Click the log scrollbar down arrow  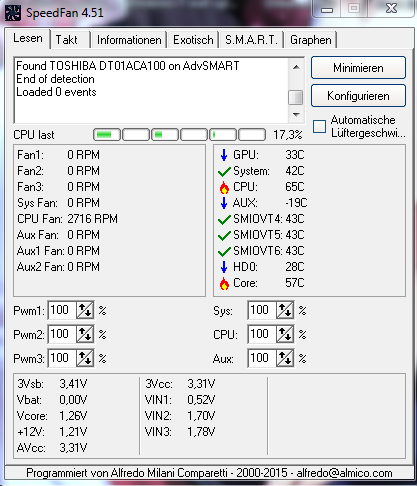point(296,115)
